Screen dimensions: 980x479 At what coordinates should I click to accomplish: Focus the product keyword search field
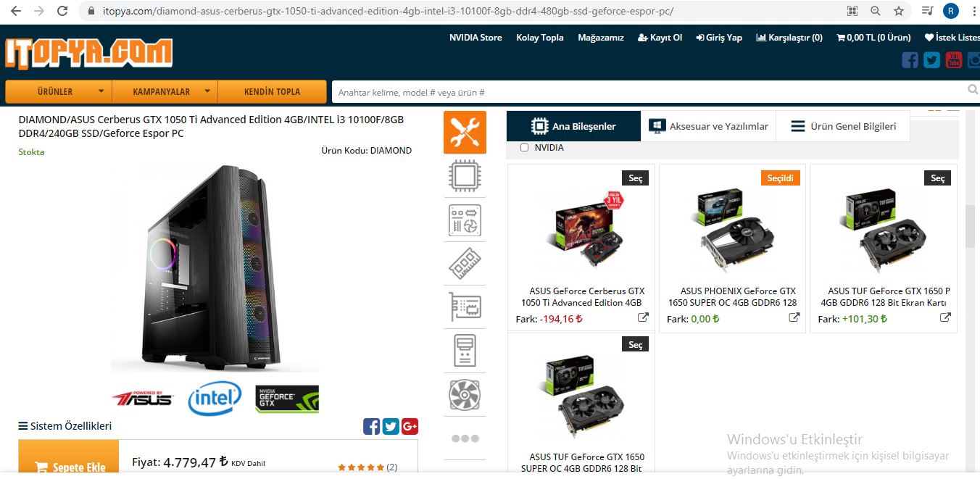649,92
